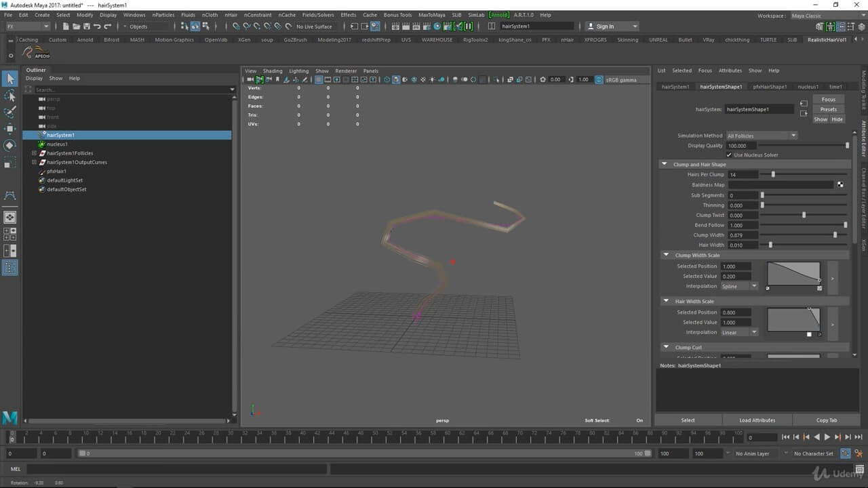
Task: Expand hairSystem1Follicles in the Outliner
Action: [x=34, y=153]
